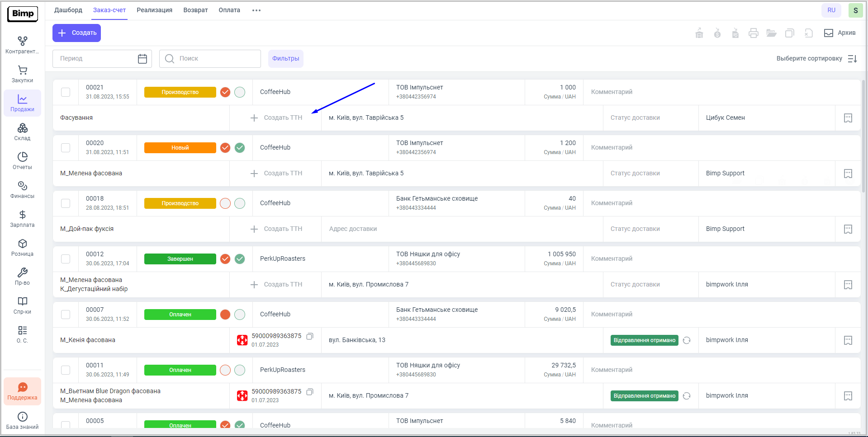Select checkbox for order 00021

[x=66, y=92]
